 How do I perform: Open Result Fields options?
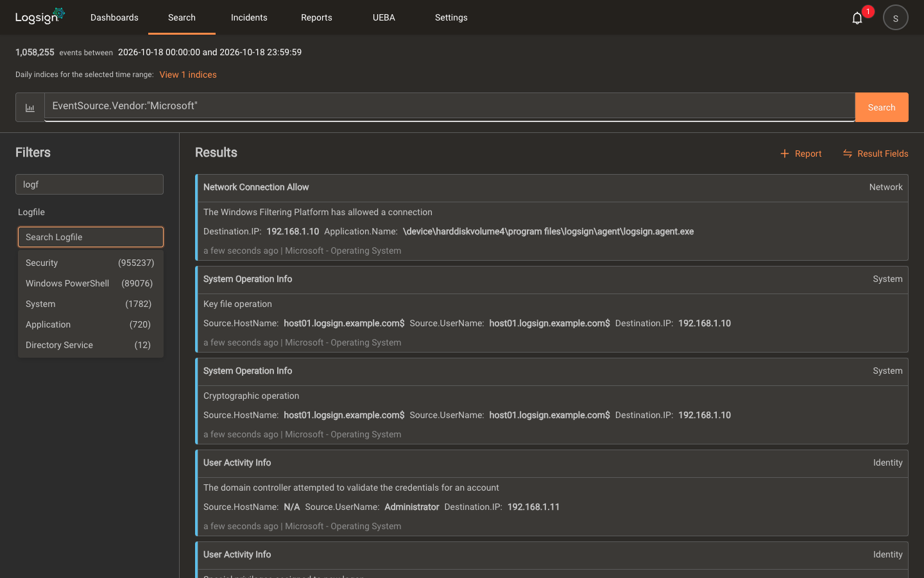[x=883, y=153]
